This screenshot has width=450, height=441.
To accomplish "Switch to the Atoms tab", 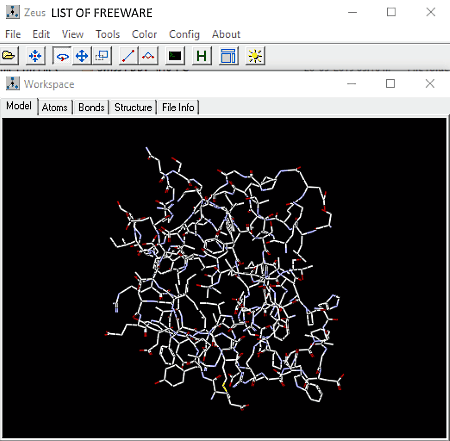I will tap(55, 108).
